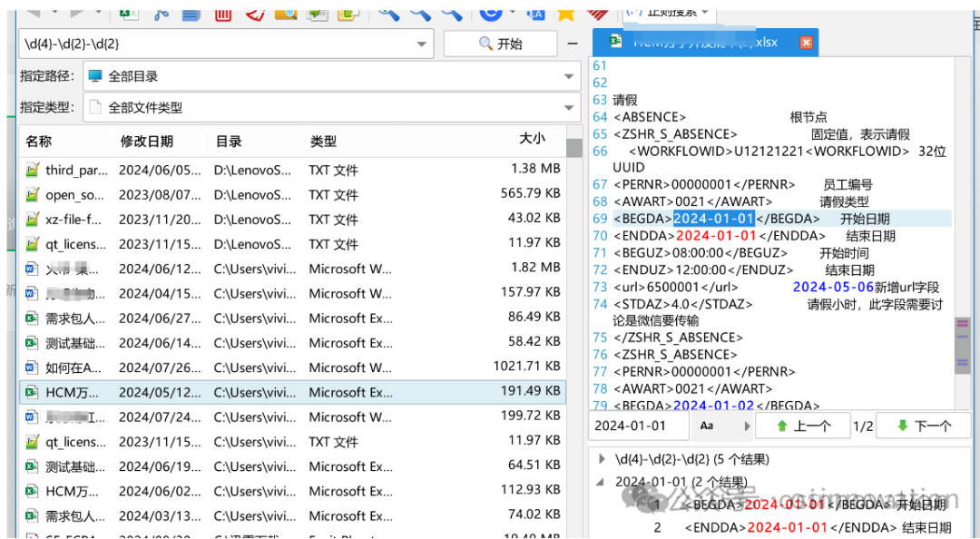Select the third_par... TXT file row
The width and height of the screenshot is (980, 539).
point(292,170)
